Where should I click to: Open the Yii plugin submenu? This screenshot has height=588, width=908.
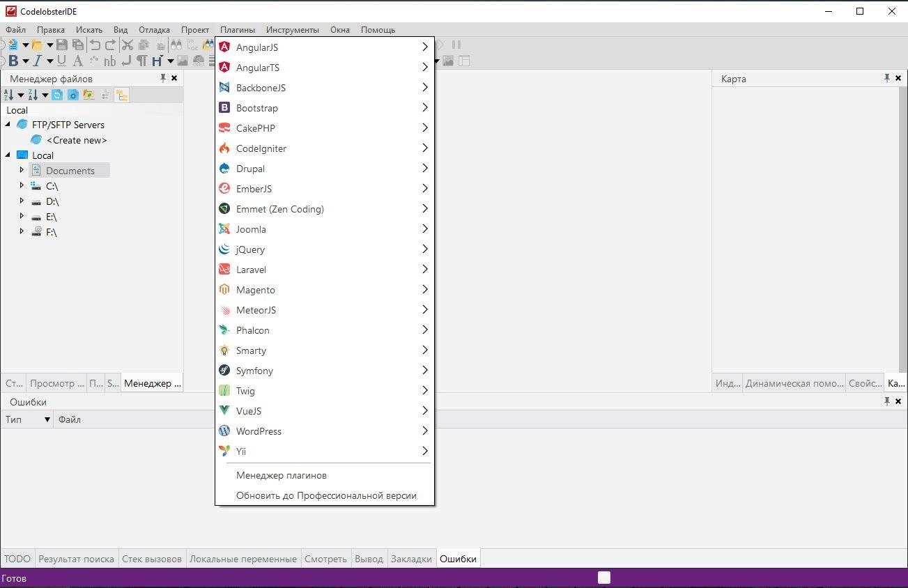tap(325, 451)
